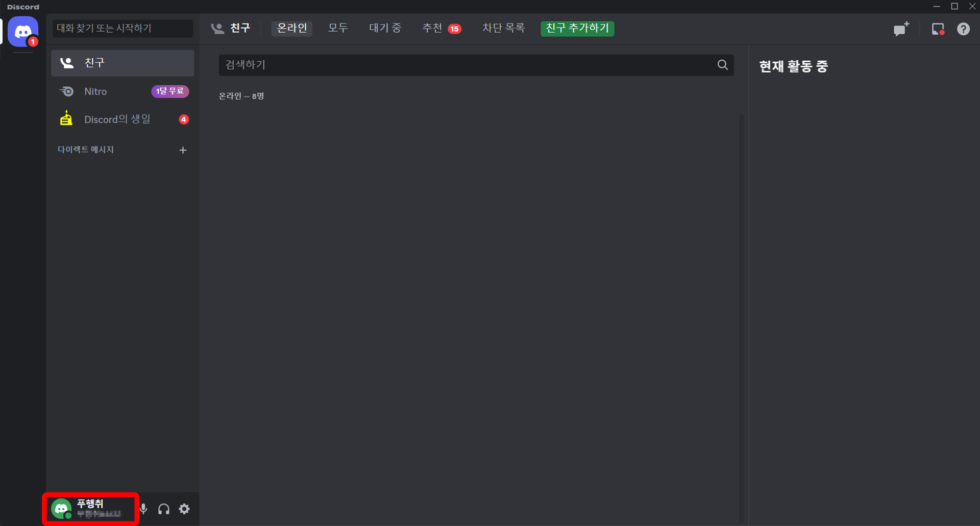Close the Discord window
This screenshot has width=980, height=526.
pos(972,6)
